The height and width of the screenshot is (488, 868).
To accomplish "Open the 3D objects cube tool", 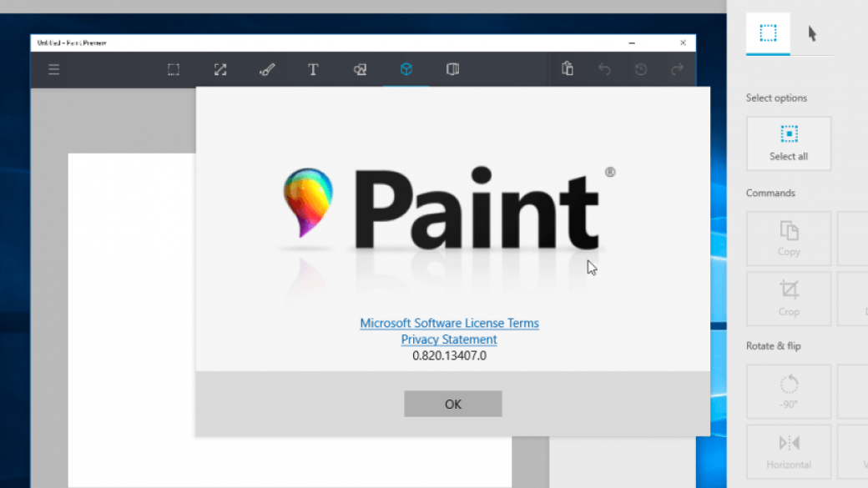I will pos(406,69).
